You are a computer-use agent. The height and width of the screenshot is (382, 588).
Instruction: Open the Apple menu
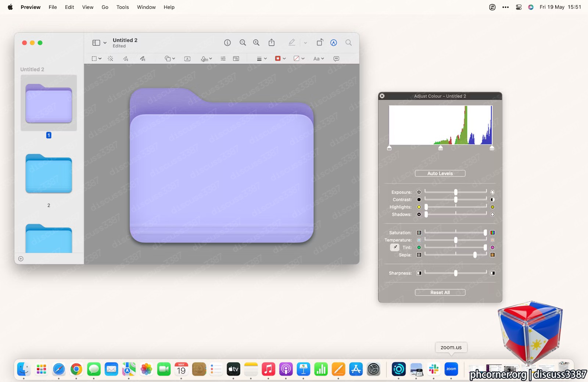coord(10,7)
